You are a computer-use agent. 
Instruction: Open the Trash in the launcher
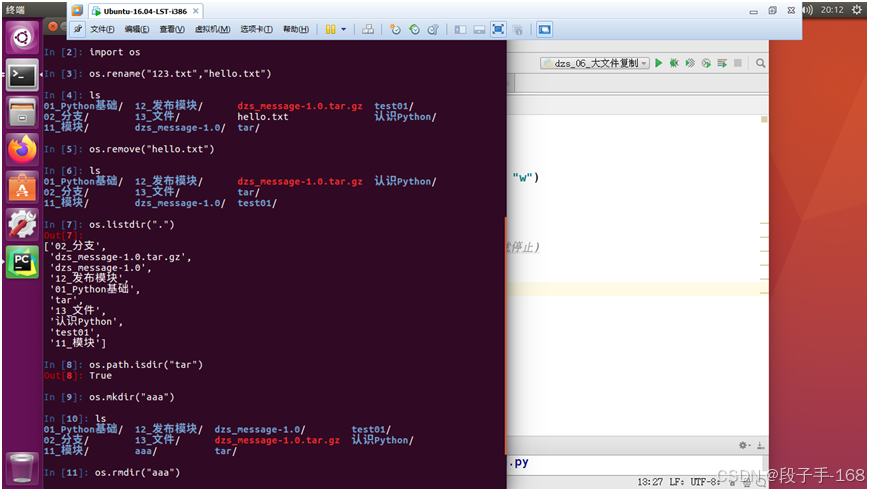(x=22, y=468)
